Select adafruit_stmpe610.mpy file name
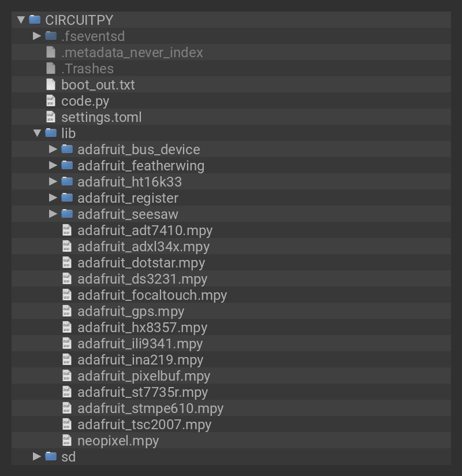 (x=150, y=408)
